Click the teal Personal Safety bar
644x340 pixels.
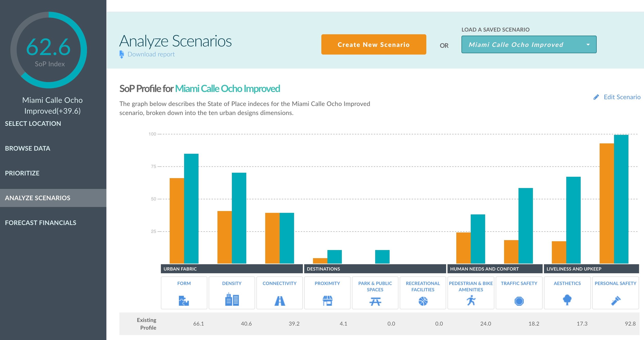click(x=621, y=198)
